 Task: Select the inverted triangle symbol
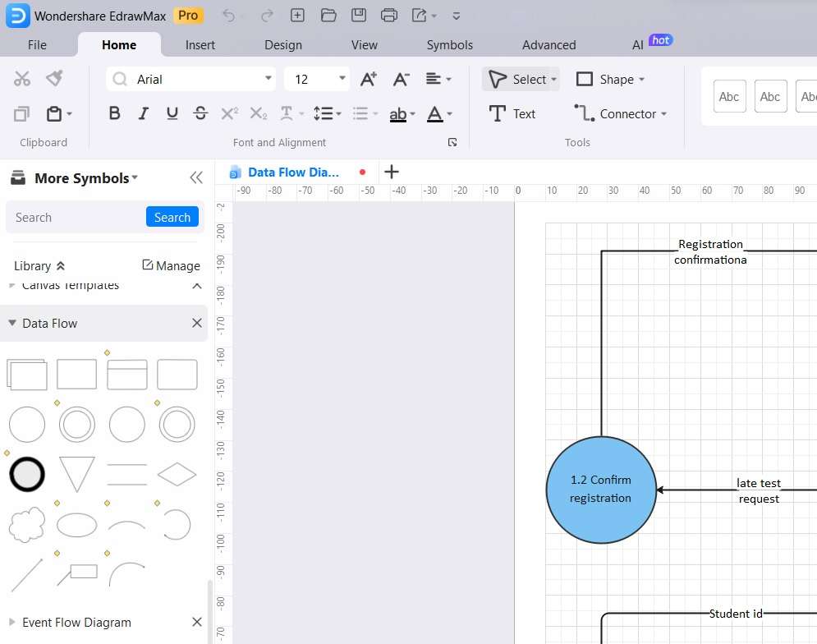77,474
